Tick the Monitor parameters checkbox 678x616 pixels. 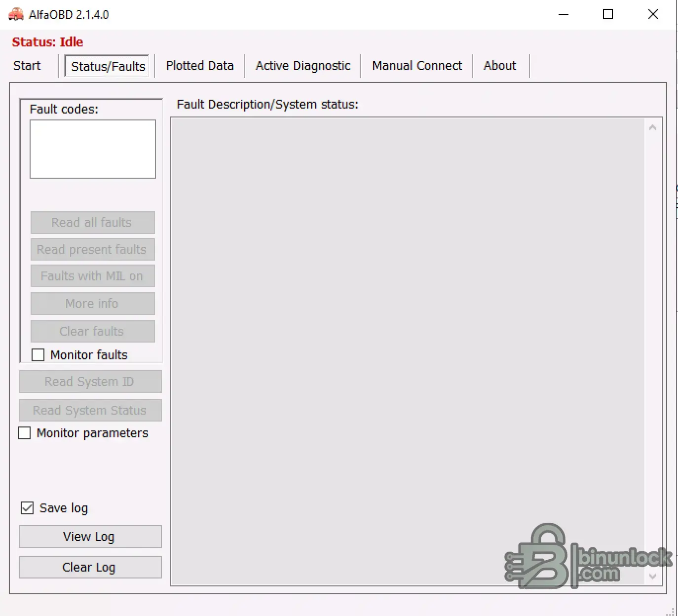pos(24,433)
